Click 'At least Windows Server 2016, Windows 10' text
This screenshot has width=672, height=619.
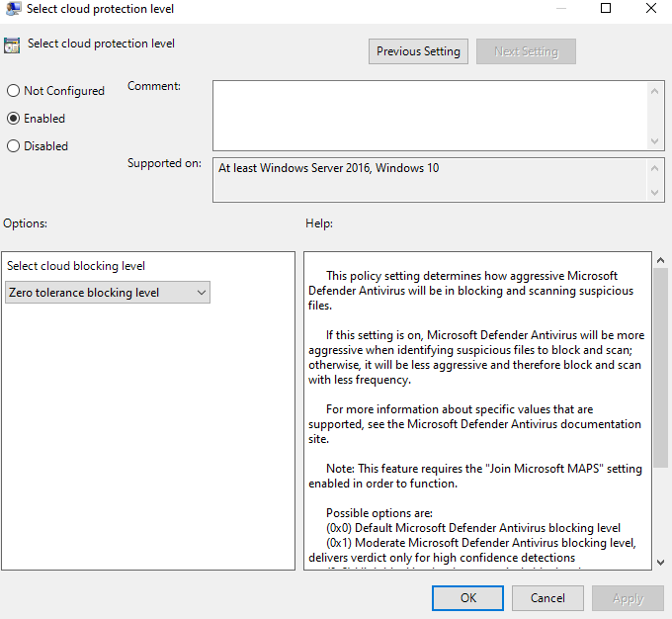tap(329, 168)
